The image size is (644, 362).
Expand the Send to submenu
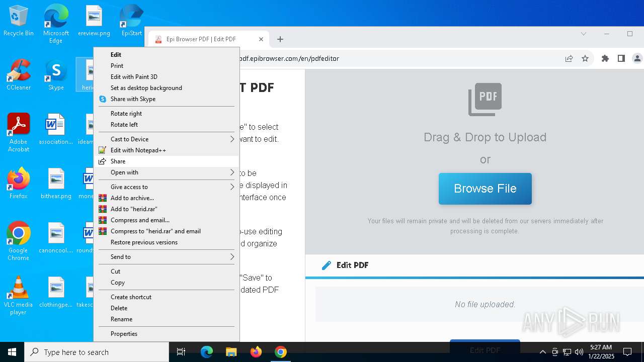click(x=167, y=257)
